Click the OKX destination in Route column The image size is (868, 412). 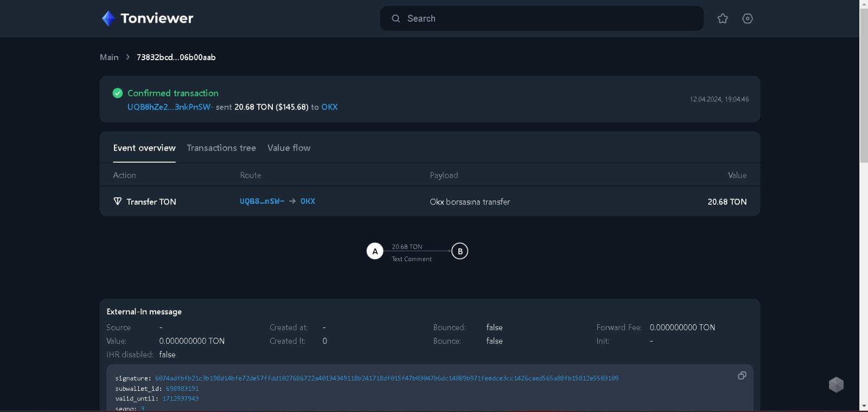pos(308,202)
